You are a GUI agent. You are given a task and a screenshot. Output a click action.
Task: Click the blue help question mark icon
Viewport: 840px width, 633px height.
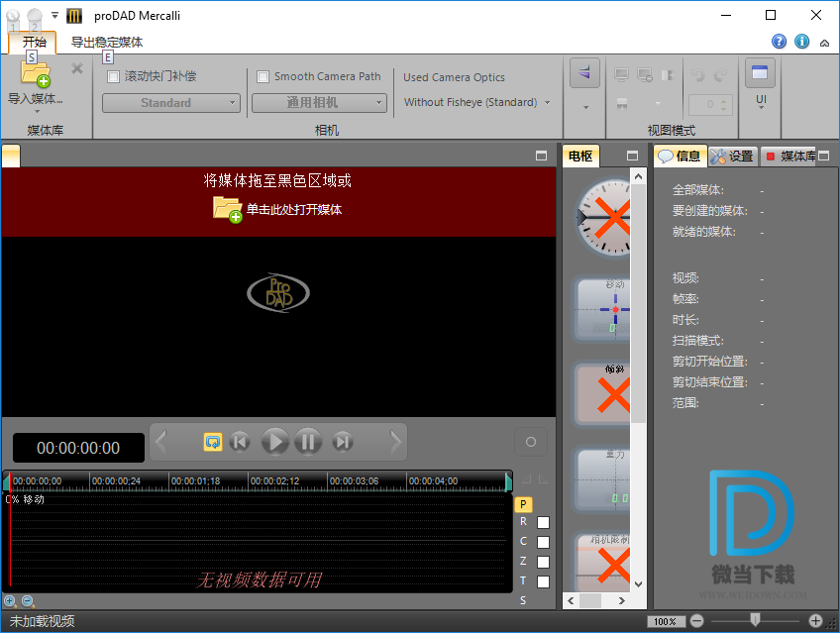point(779,42)
